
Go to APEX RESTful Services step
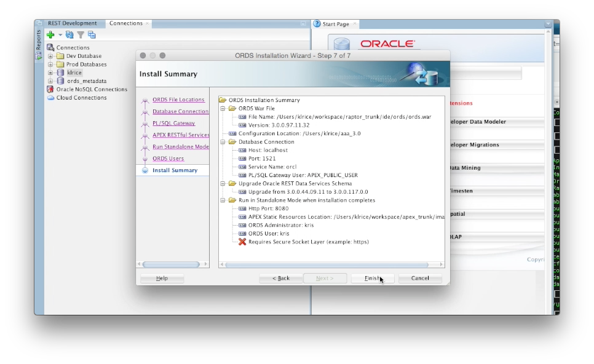point(181,135)
